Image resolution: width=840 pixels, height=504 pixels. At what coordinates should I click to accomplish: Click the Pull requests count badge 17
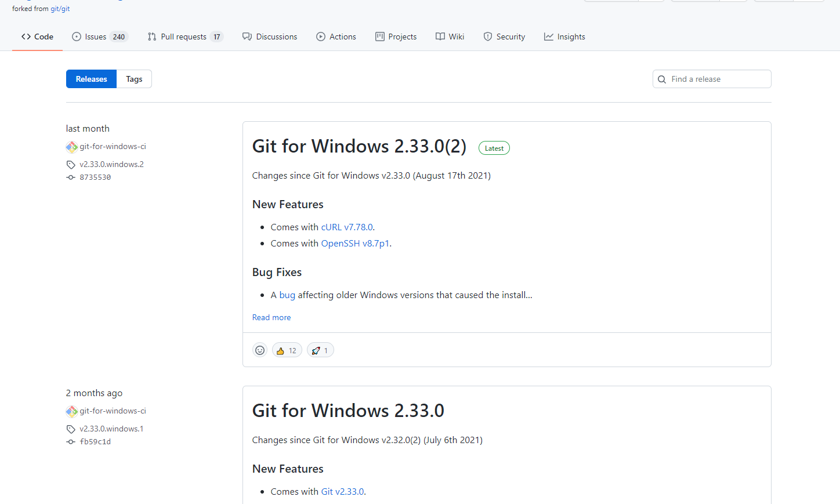coord(216,37)
